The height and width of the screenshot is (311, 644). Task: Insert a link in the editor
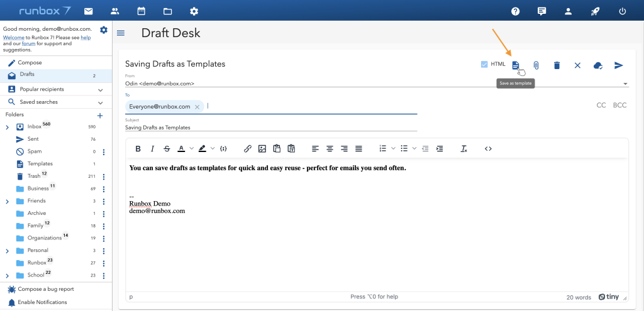click(x=248, y=149)
